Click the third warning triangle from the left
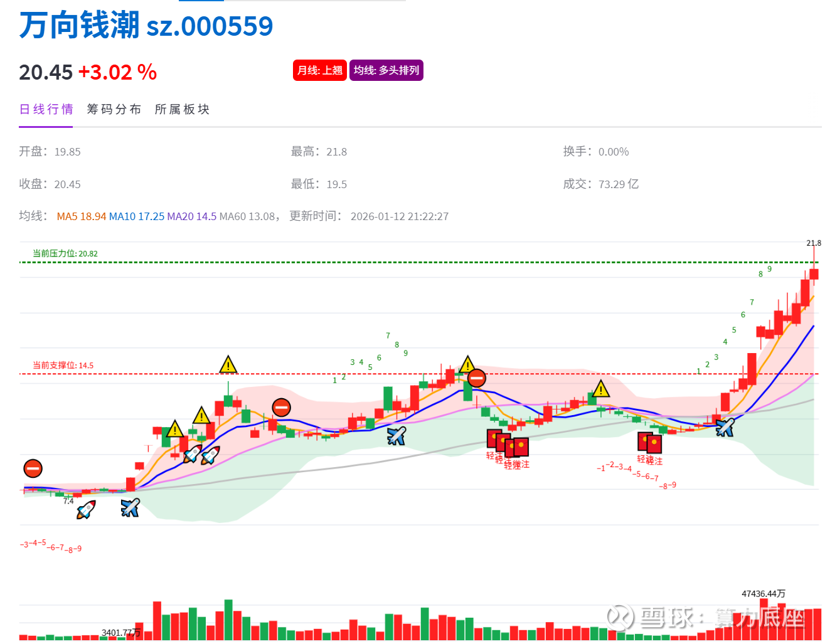 228,364
